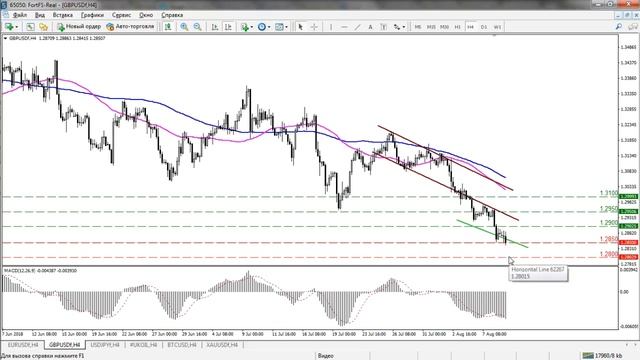Click the Видео status bar item

[325, 356]
